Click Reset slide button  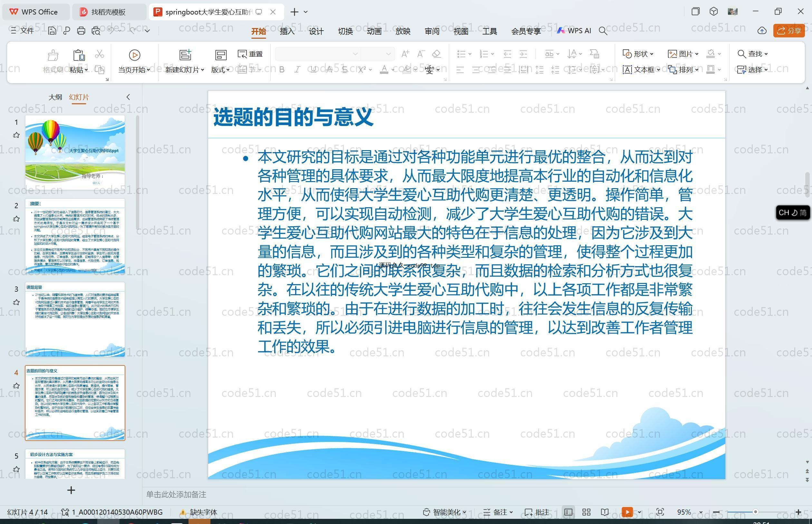coord(250,54)
